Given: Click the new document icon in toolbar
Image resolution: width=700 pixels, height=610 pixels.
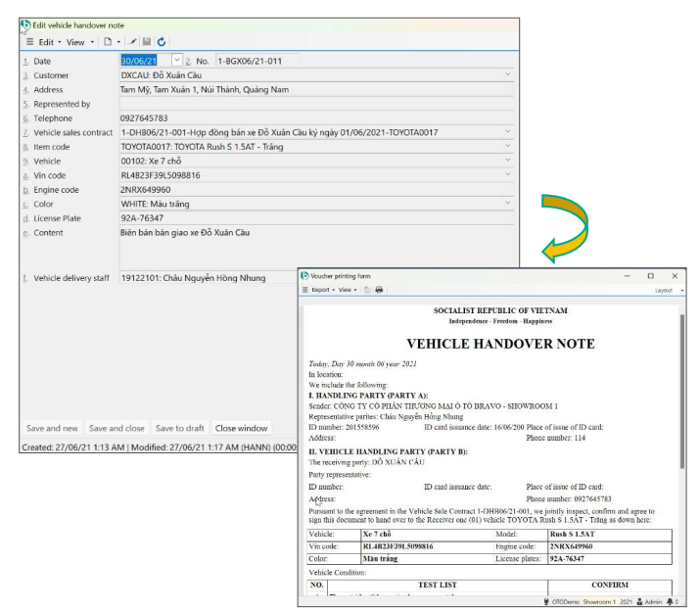Looking at the screenshot, I should (108, 42).
